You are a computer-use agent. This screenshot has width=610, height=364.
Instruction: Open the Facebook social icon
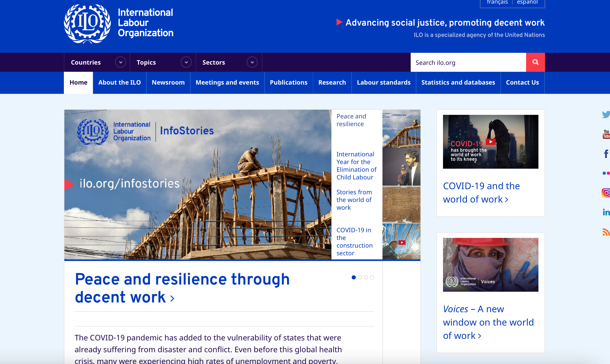click(x=606, y=154)
